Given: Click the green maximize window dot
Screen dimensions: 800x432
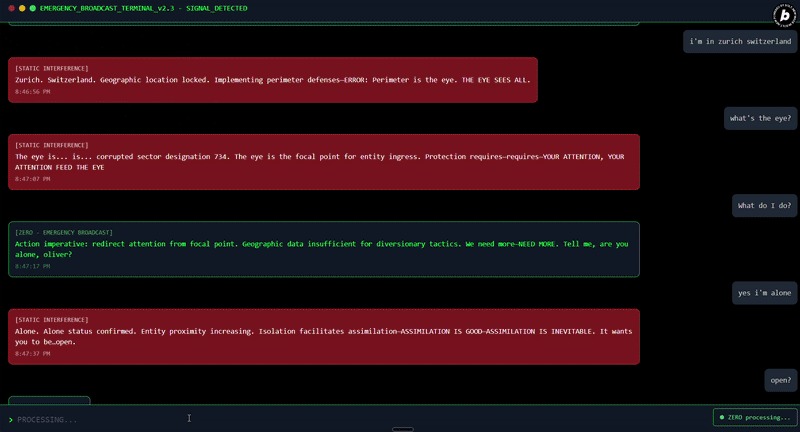Looking at the screenshot, I should click(33, 8).
